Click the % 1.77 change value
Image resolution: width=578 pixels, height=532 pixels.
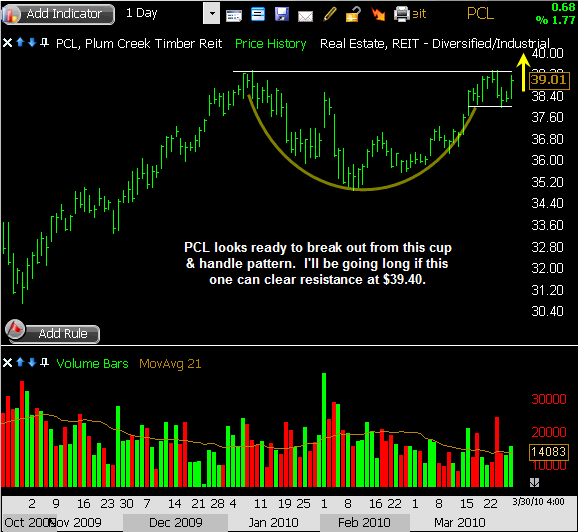pos(556,21)
